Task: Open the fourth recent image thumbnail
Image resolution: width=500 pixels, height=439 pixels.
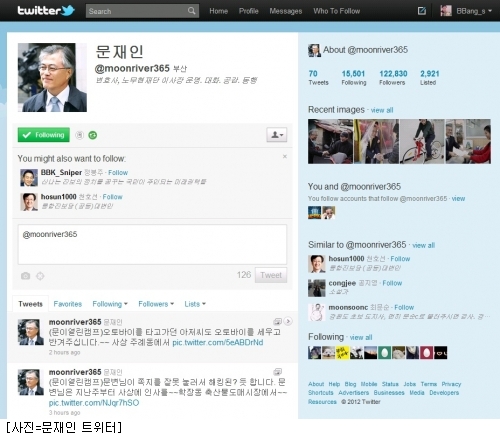Action: 468,141
